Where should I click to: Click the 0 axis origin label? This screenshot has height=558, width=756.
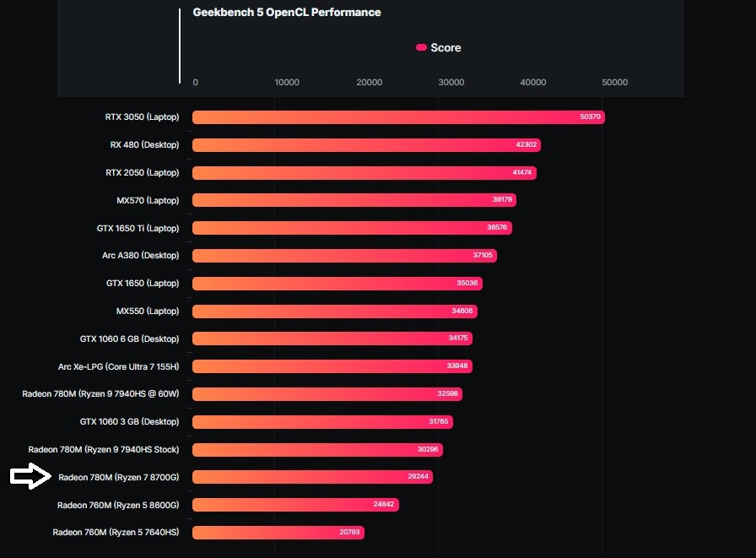(x=195, y=82)
